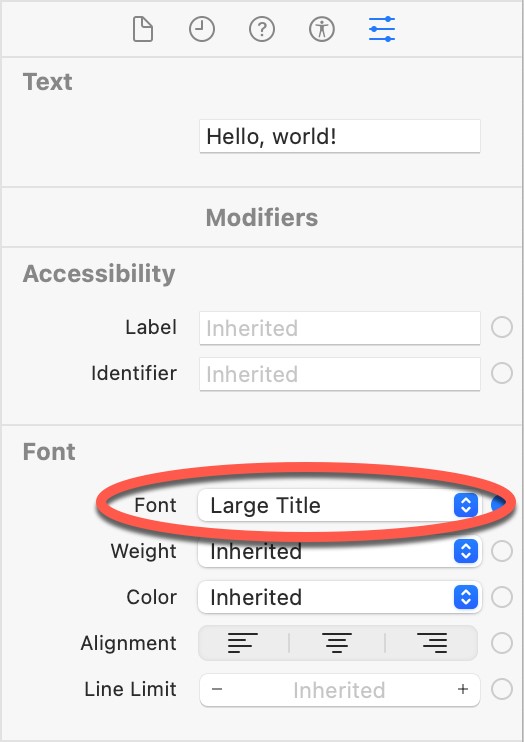This screenshot has width=524, height=742.
Task: Open the File inspector tab
Action: click(x=142, y=29)
